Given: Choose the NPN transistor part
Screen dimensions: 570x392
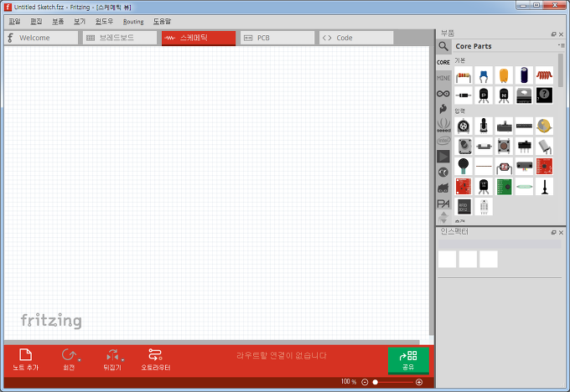Looking at the screenshot, I should (x=504, y=95).
